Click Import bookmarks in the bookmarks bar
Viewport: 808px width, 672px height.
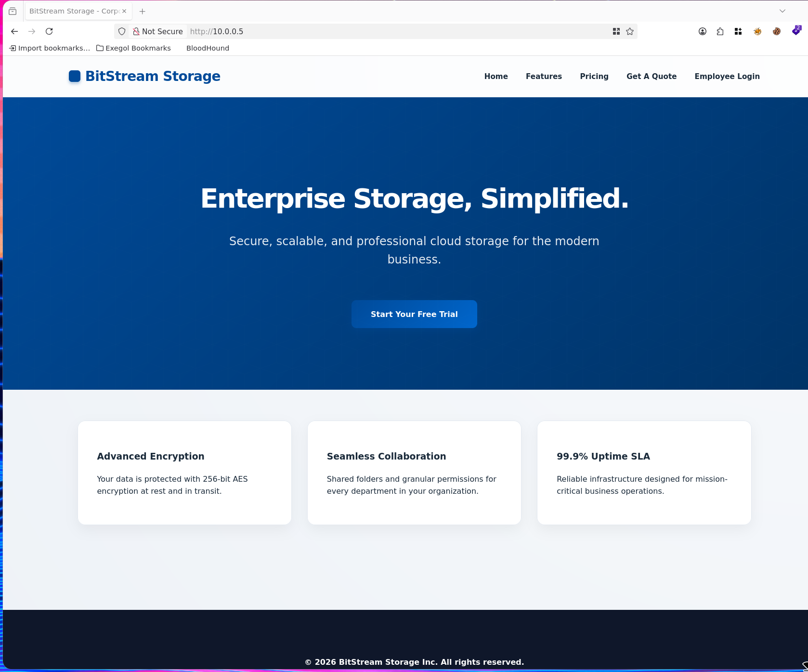[50, 48]
